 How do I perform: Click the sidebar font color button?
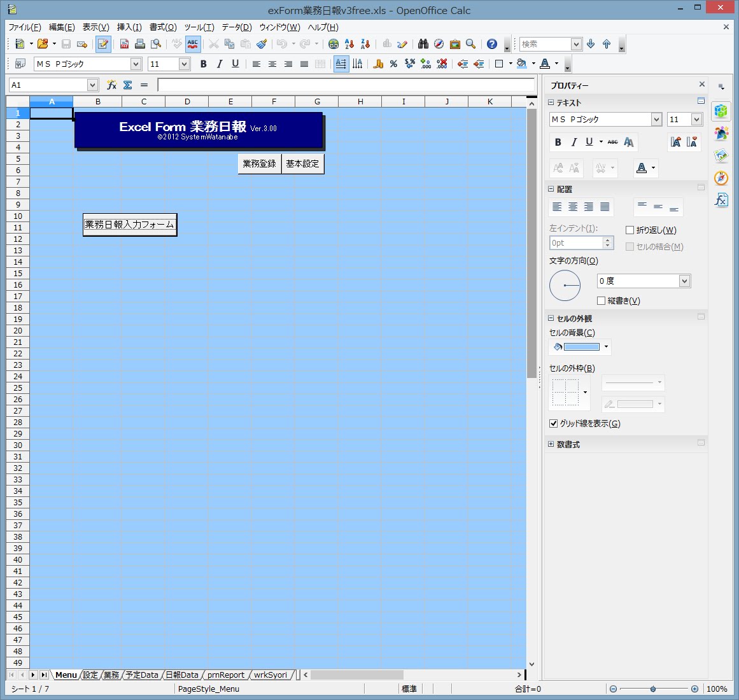coord(642,168)
